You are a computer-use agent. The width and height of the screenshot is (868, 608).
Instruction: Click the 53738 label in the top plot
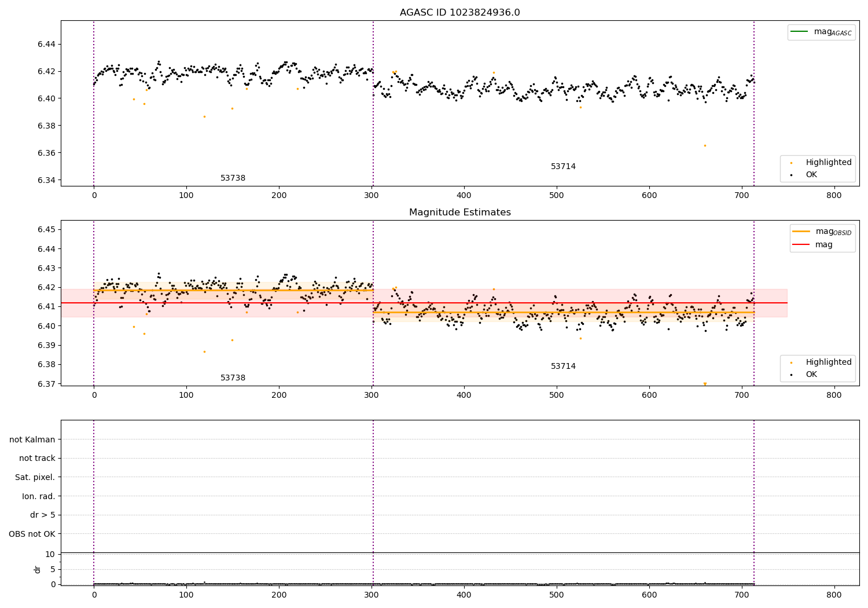pyautogui.click(x=233, y=178)
